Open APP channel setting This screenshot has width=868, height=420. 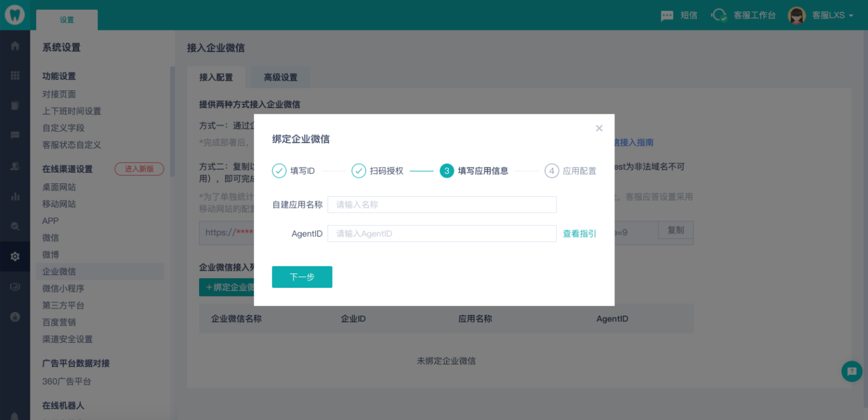(x=51, y=221)
